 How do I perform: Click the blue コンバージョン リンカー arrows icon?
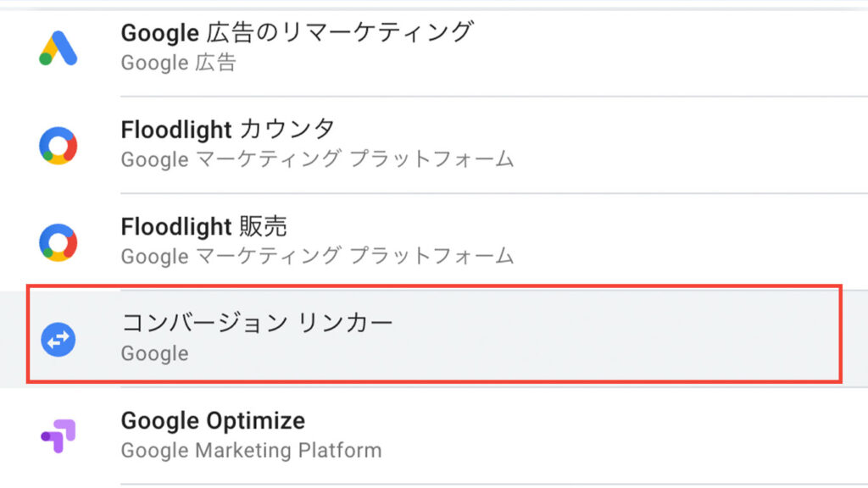(x=58, y=339)
